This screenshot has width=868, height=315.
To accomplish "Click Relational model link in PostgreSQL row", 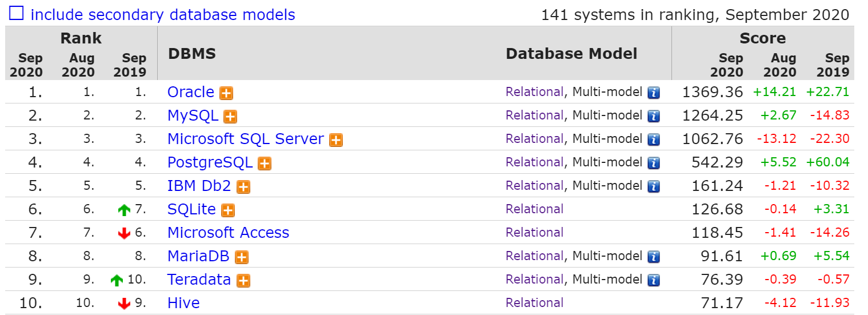I will point(534,162).
